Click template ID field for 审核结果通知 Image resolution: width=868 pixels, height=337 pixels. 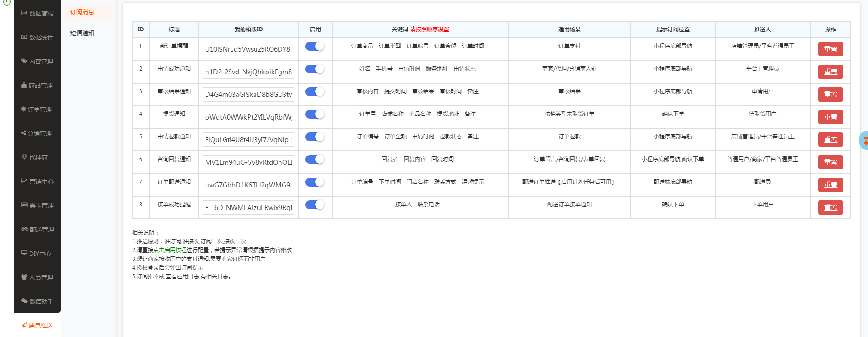[x=249, y=95]
